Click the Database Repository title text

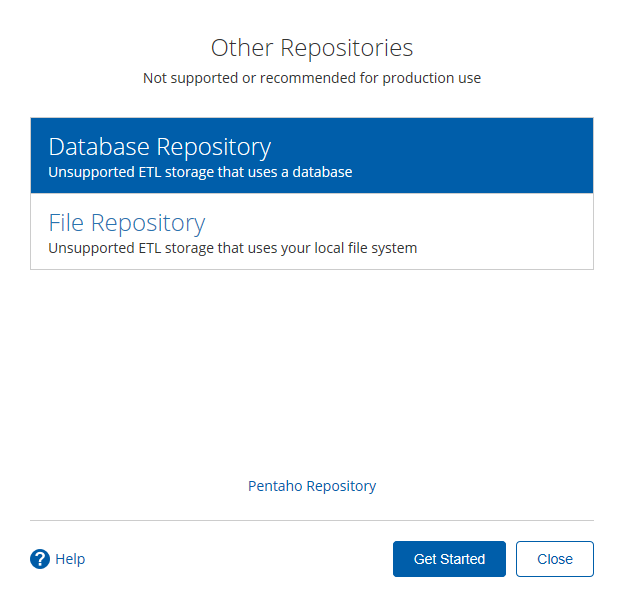pos(160,147)
